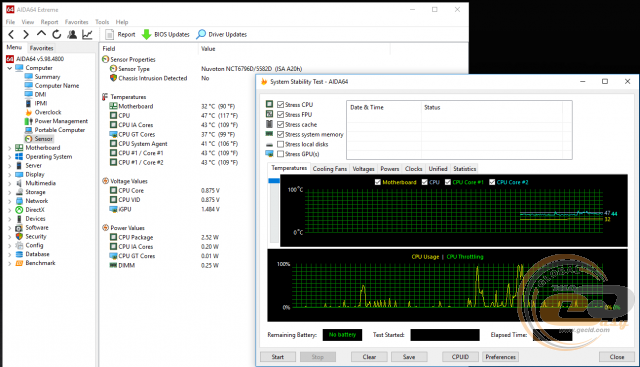Uncheck the Stress CPU checkbox

(280, 105)
